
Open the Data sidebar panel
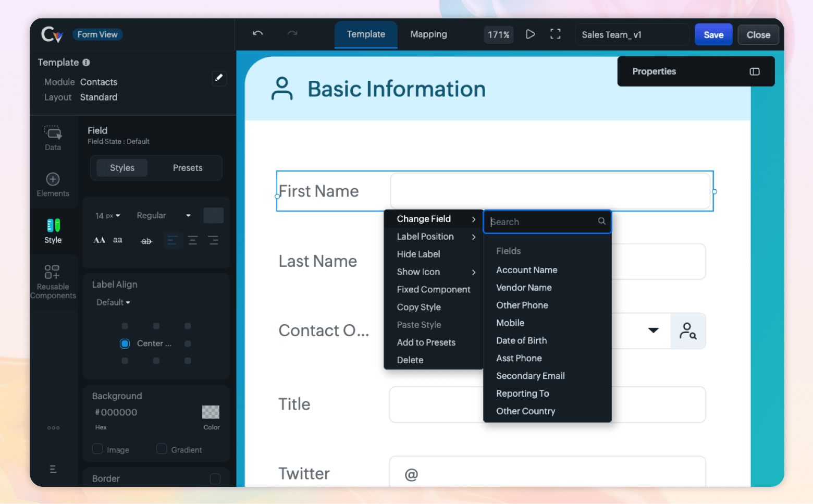(53, 138)
